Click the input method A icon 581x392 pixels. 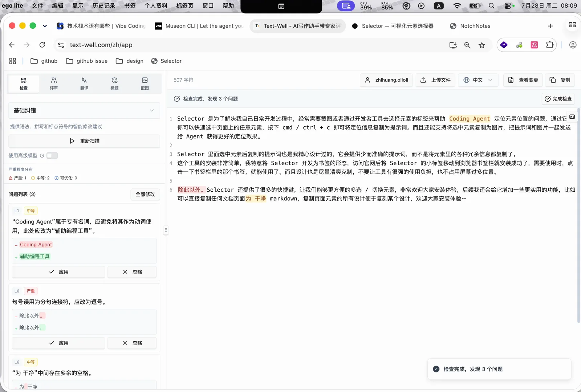439,6
